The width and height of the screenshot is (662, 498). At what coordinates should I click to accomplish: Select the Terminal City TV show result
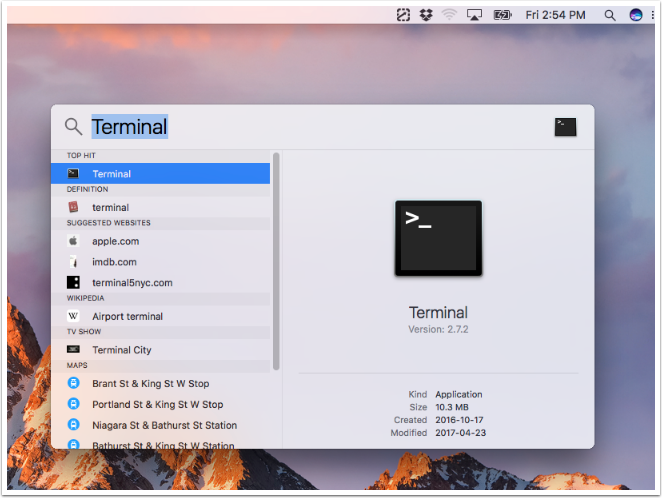pos(160,349)
